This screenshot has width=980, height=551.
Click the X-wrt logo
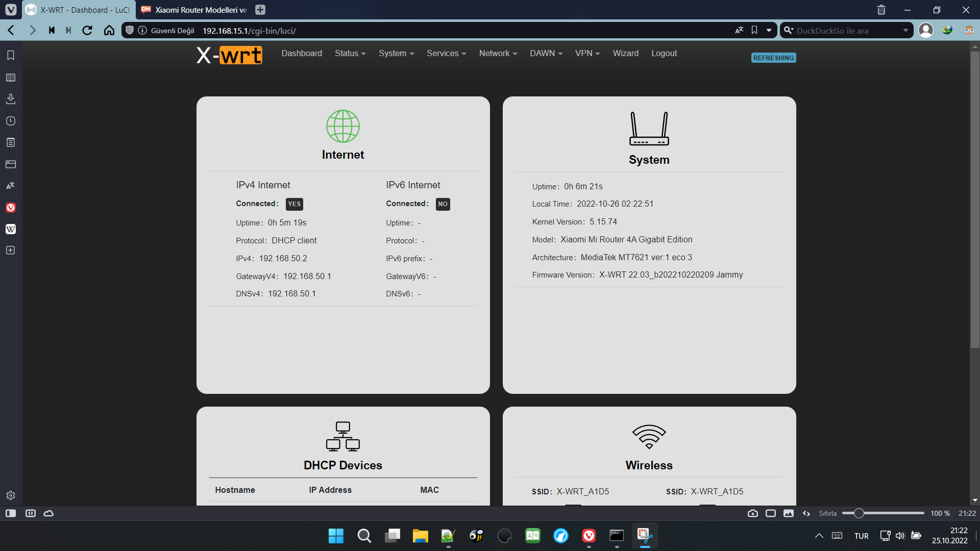pos(229,55)
